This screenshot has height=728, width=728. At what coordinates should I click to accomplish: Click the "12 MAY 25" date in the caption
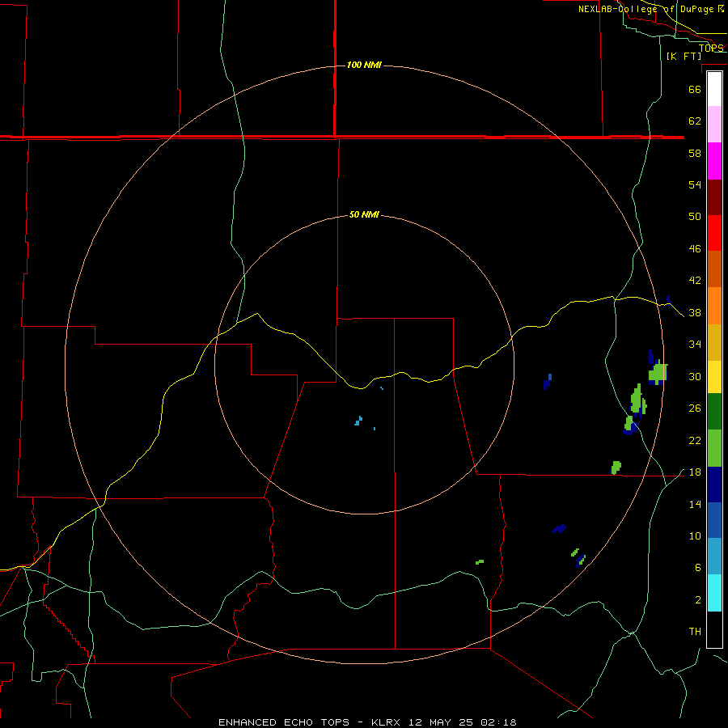tap(441, 722)
